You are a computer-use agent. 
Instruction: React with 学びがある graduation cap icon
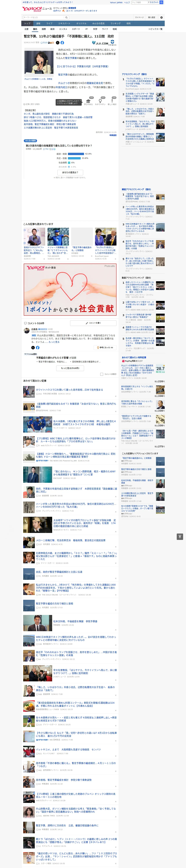coord(89,101)
